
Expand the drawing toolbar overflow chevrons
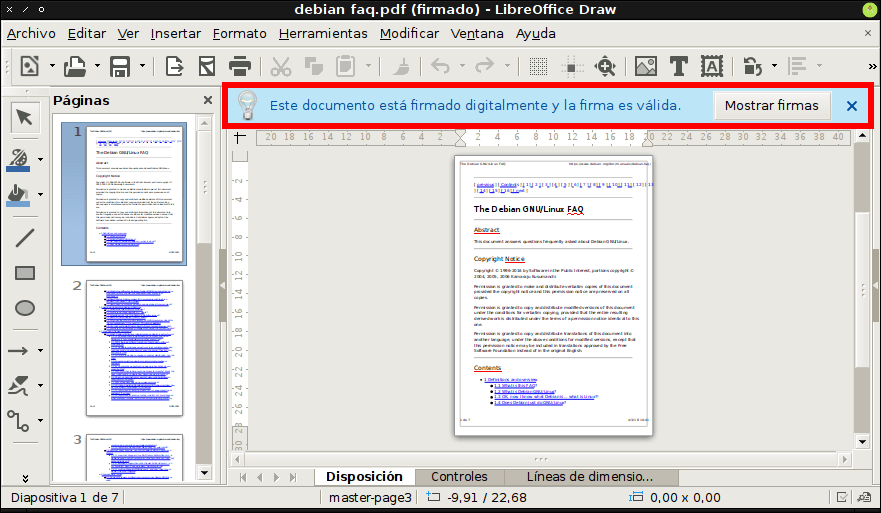click(25, 478)
